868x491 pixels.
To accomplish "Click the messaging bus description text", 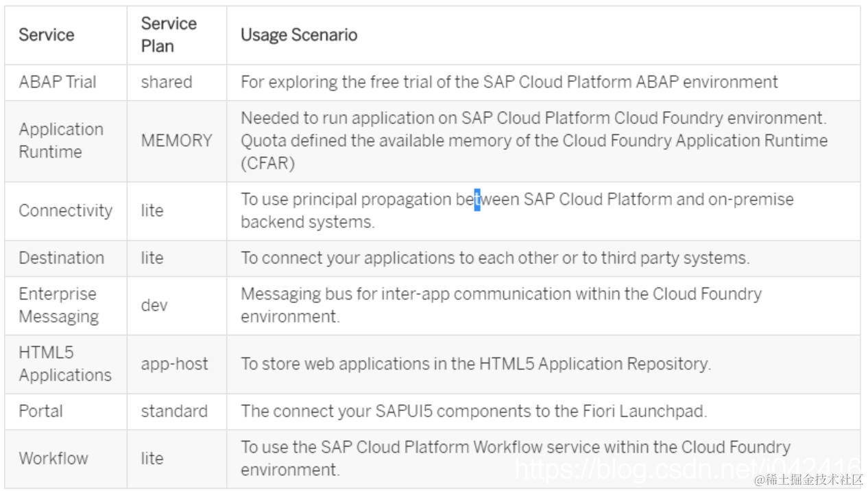I will click(x=501, y=305).
